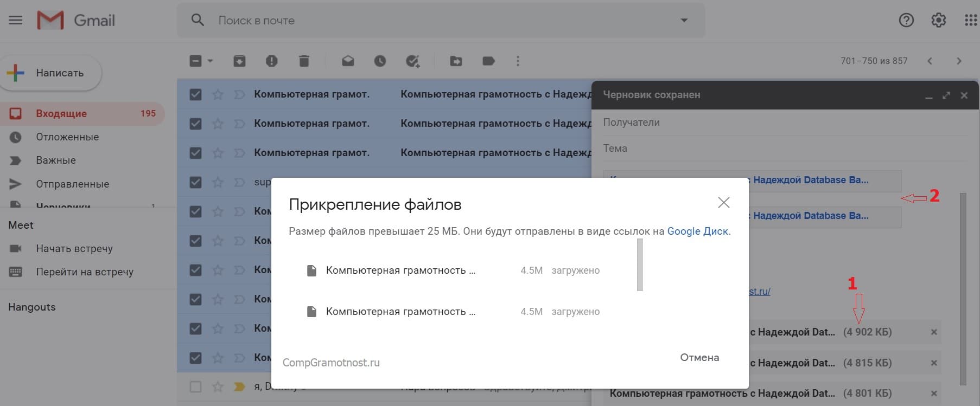Star the first email in the list

click(x=218, y=94)
